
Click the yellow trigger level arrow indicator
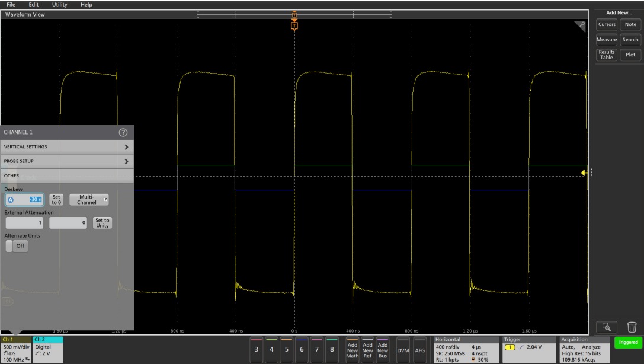pyautogui.click(x=584, y=173)
